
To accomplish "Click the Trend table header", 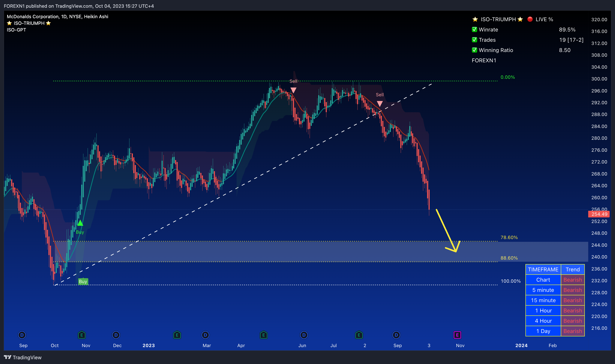I will click(573, 270).
